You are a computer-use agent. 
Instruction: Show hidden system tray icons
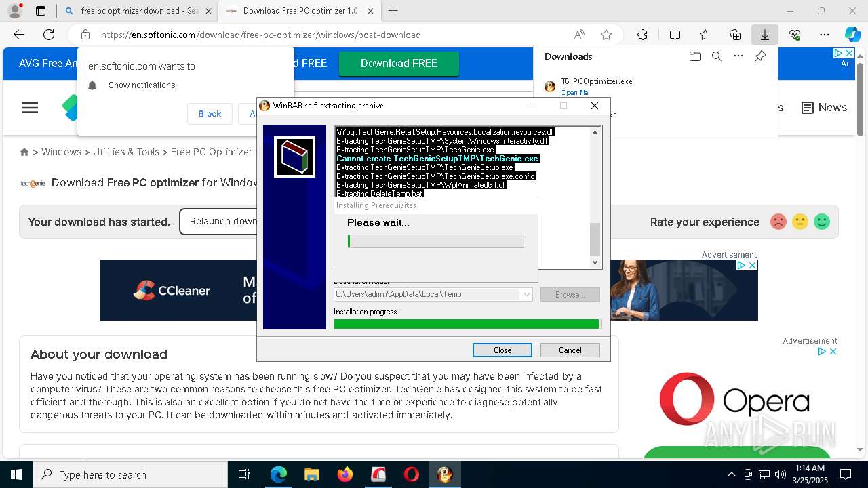pyautogui.click(x=731, y=474)
